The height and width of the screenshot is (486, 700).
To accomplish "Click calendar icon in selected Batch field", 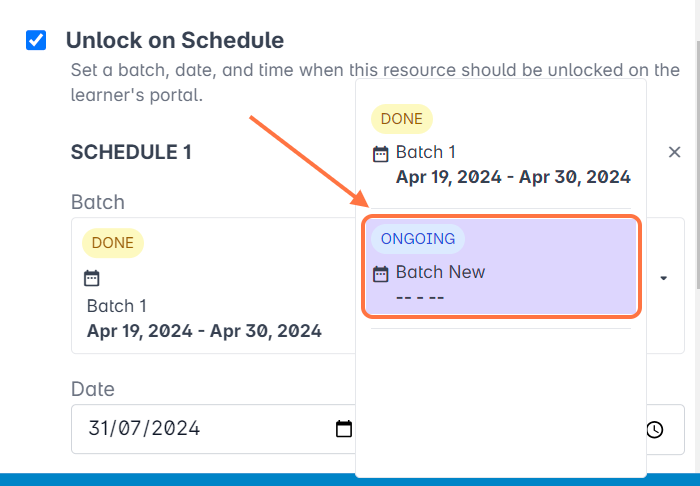I will (92, 278).
